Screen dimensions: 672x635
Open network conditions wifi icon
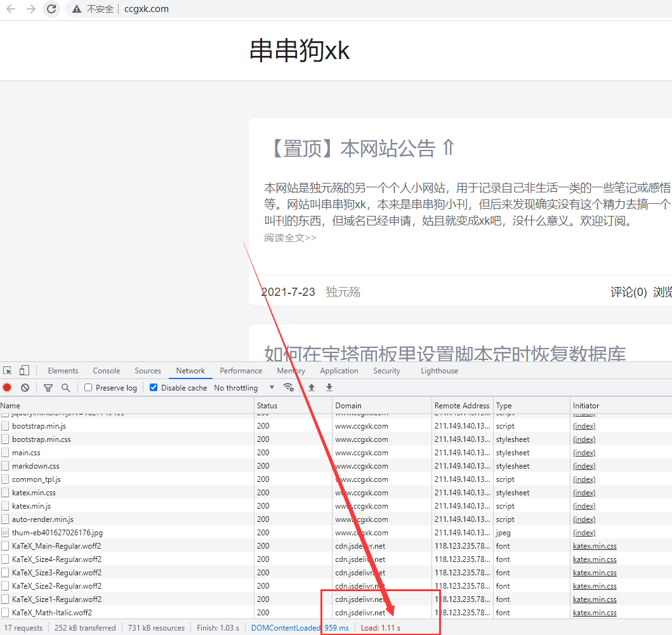(x=289, y=387)
